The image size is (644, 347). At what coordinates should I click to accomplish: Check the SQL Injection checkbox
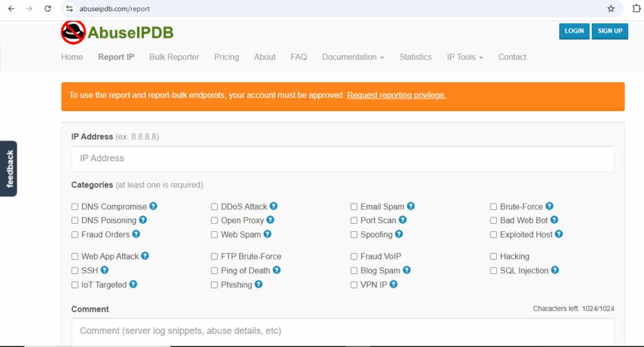pos(493,270)
